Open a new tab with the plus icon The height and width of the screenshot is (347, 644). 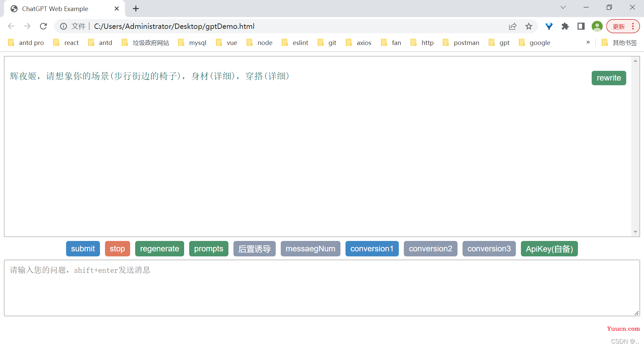coord(136,9)
